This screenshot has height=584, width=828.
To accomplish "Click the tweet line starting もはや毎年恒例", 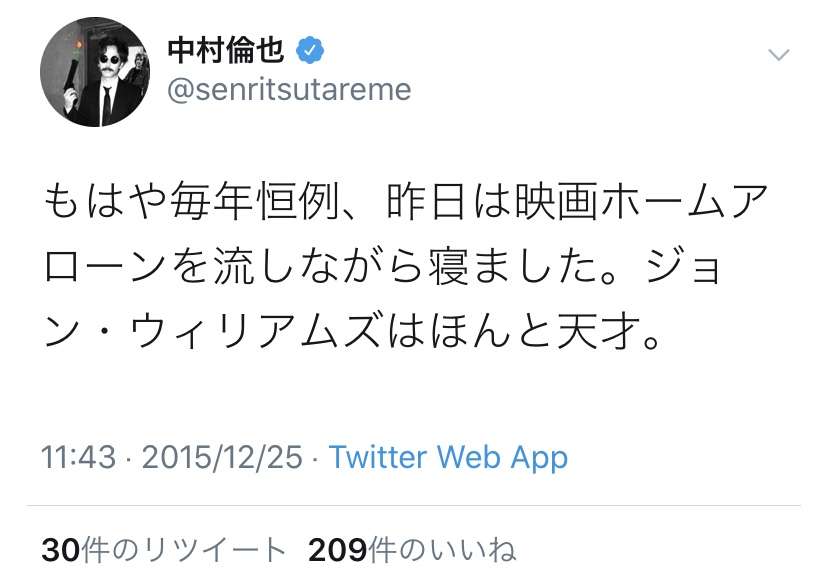I will [x=406, y=201].
